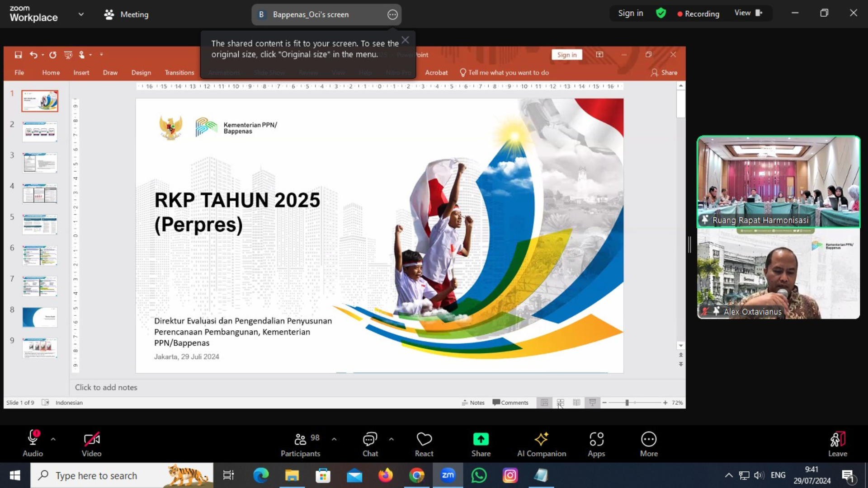Open the Undo history dropdown arrow
Screen dimensions: 868x488
pyautogui.click(x=43, y=55)
